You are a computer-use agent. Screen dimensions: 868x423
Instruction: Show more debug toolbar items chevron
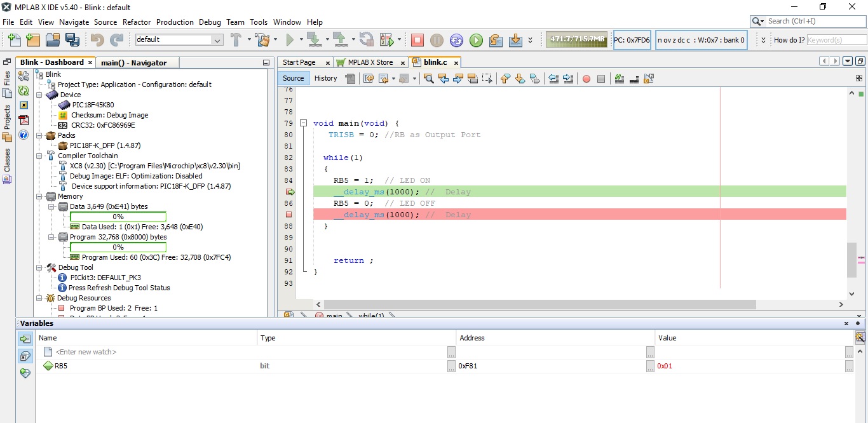pyautogui.click(x=531, y=40)
